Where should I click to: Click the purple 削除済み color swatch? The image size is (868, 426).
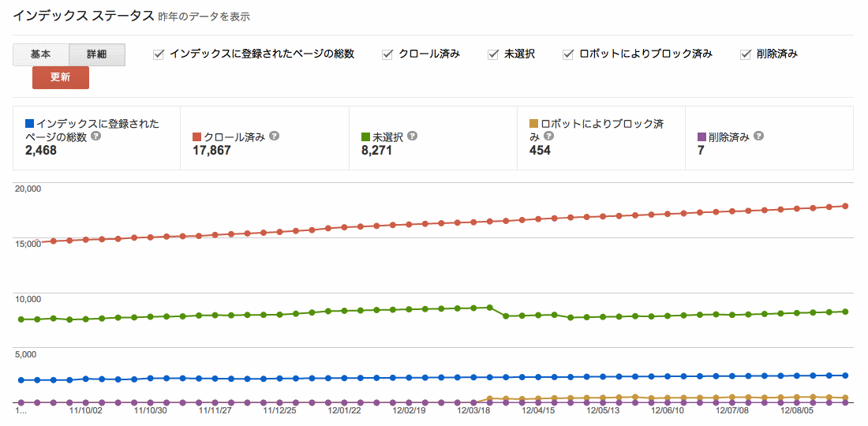click(701, 136)
